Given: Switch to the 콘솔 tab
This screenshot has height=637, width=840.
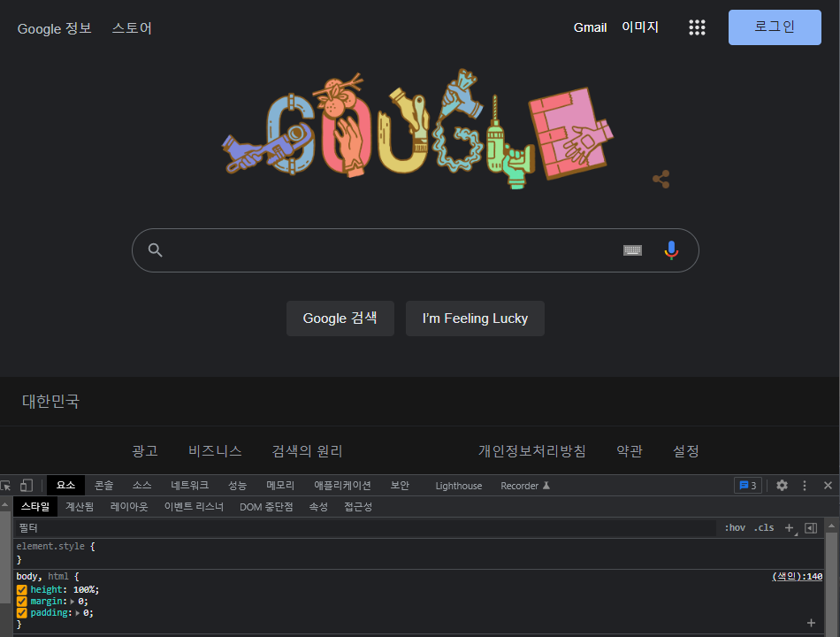Looking at the screenshot, I should pos(104,485).
